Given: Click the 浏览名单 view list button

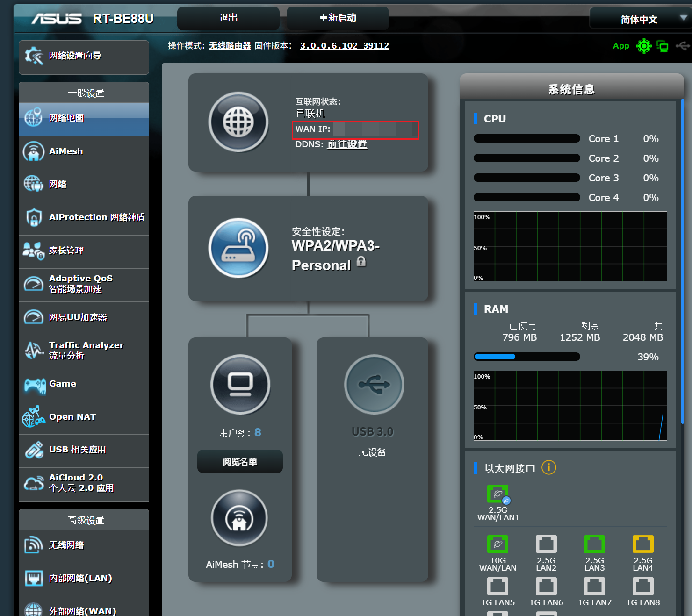Looking at the screenshot, I should pyautogui.click(x=240, y=462).
